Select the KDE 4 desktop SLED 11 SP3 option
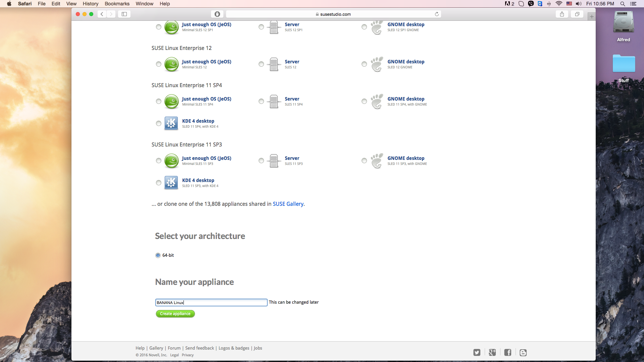Image resolution: width=644 pixels, height=362 pixels. [x=158, y=183]
